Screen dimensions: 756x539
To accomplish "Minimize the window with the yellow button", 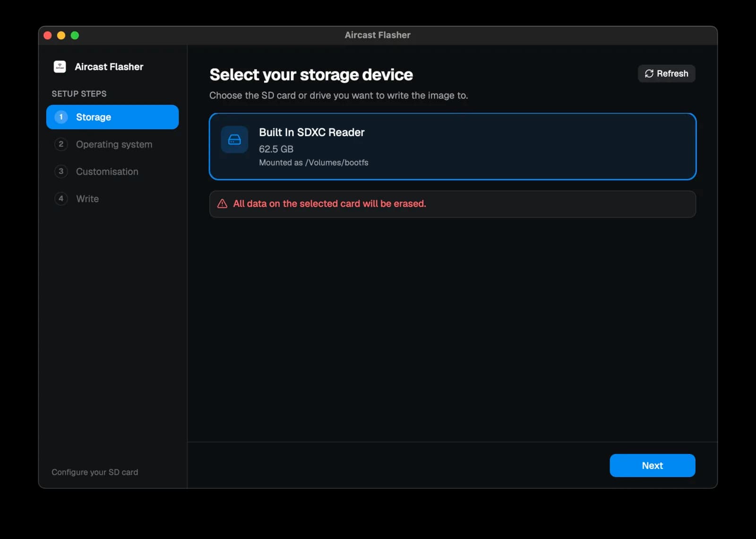I will (61, 35).
